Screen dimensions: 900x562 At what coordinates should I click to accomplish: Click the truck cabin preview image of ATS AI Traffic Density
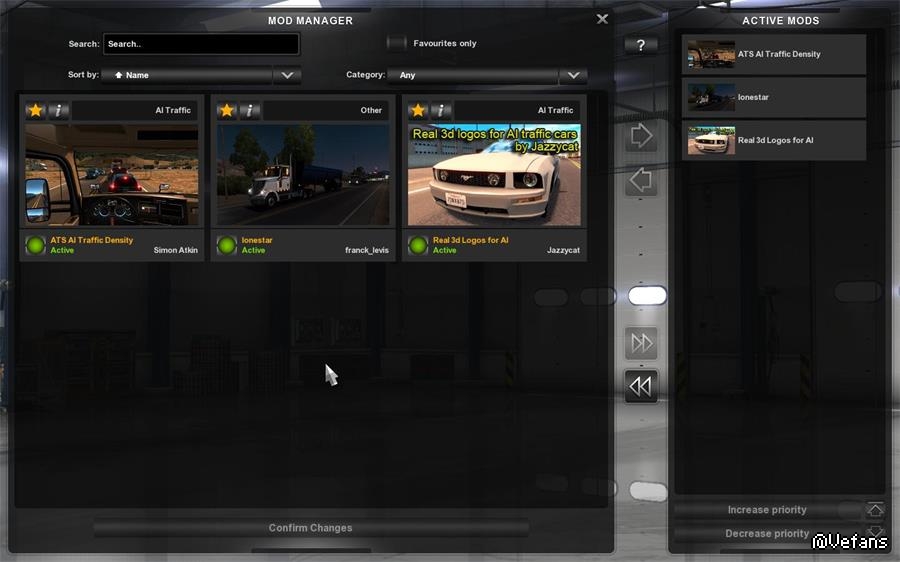pyautogui.click(x=112, y=175)
